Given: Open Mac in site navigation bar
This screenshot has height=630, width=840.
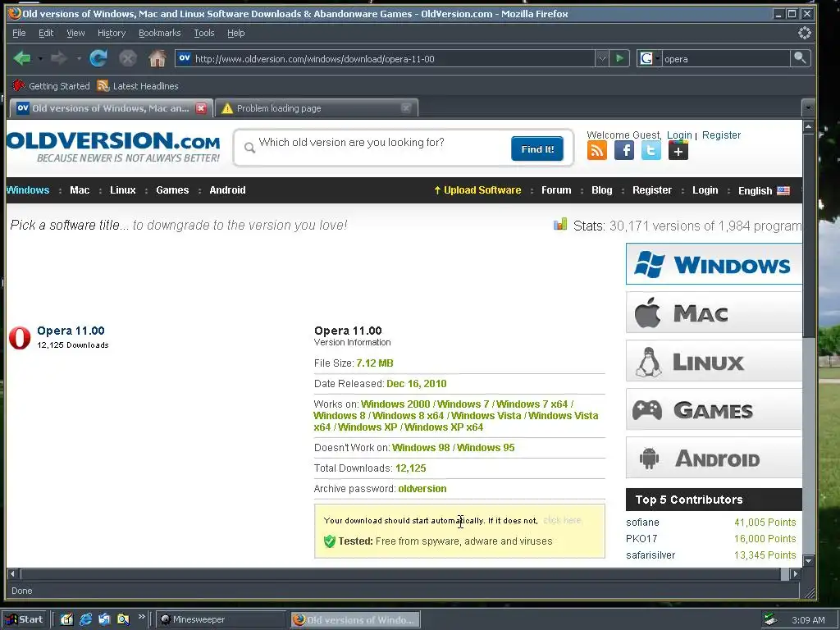Looking at the screenshot, I should 80,190.
